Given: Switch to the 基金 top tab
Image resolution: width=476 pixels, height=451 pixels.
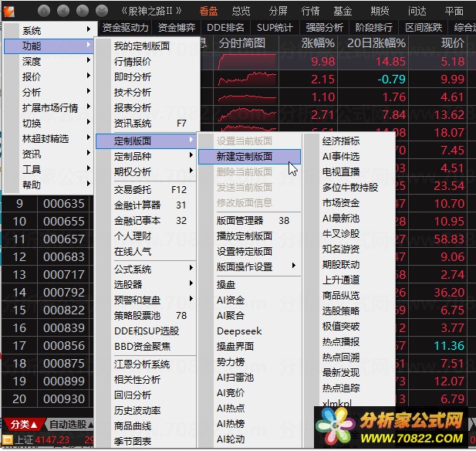Looking at the screenshot, I should 343,12.
